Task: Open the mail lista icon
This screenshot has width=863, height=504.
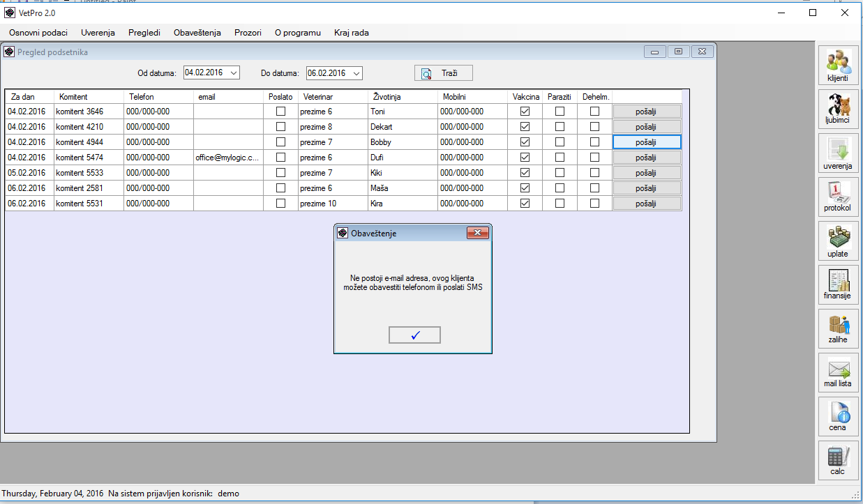Action: pyautogui.click(x=837, y=372)
